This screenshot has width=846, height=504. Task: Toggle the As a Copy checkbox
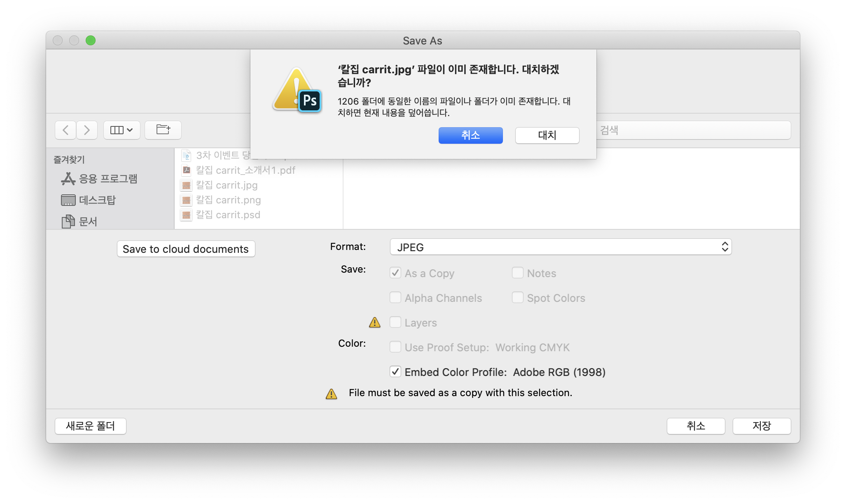pyautogui.click(x=395, y=273)
